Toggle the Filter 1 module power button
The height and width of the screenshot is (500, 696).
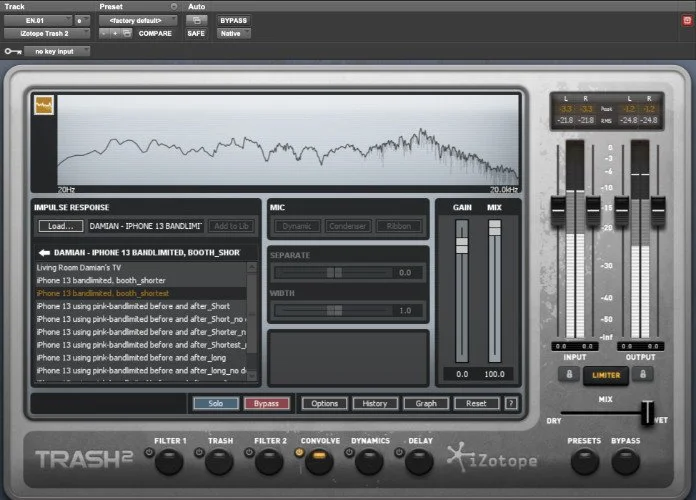(149, 453)
